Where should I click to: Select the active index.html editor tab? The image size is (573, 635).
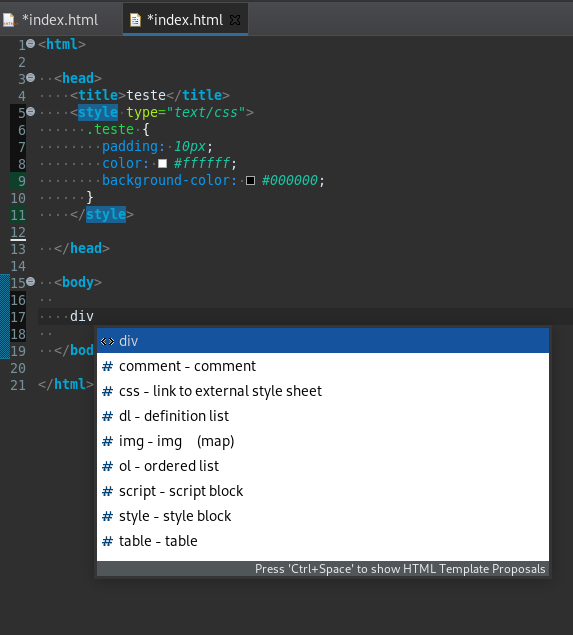(185, 19)
